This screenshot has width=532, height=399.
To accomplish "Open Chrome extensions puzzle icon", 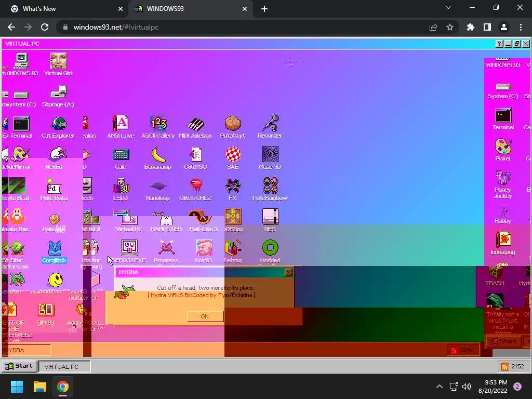I will click(x=471, y=27).
